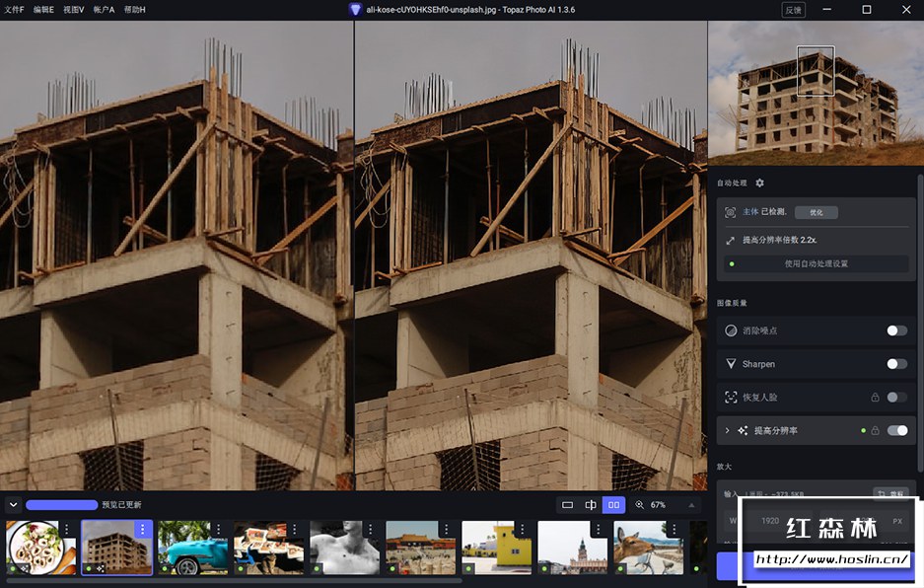924x588 pixels.
Task: Open the 文件F menu
Action: (14, 10)
